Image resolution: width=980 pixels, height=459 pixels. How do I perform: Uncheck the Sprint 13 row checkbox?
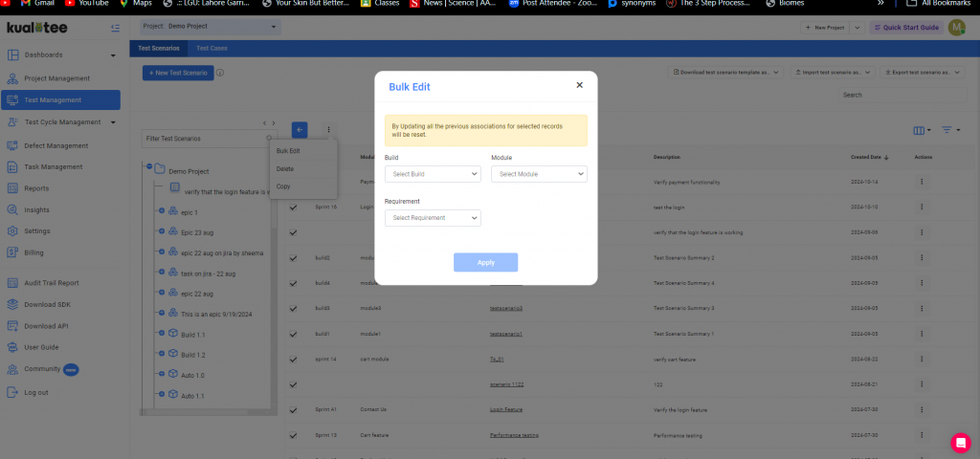[x=293, y=435]
